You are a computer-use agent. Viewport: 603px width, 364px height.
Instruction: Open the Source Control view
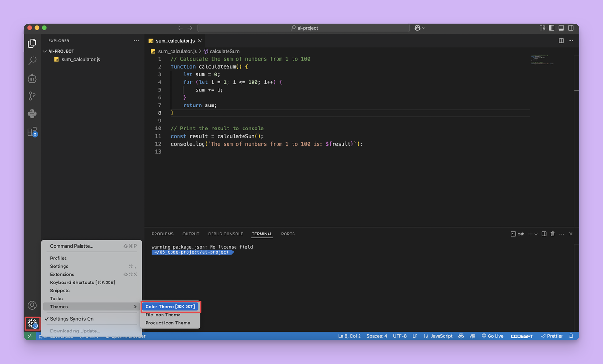pos(32,96)
